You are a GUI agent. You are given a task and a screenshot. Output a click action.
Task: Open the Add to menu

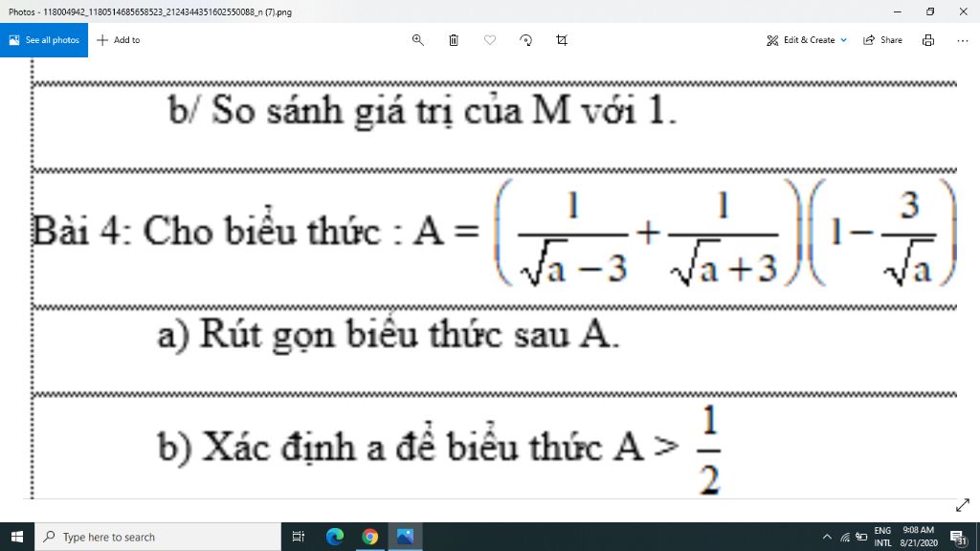(119, 40)
